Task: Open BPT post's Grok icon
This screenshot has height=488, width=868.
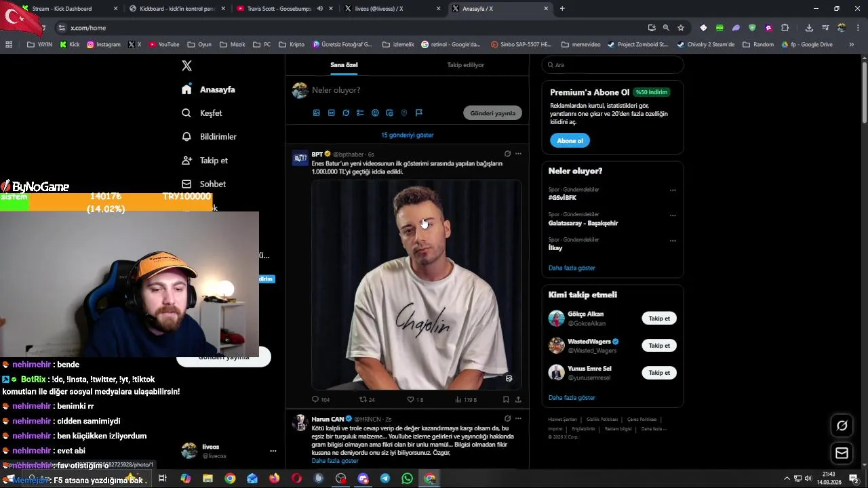Action: pos(507,154)
